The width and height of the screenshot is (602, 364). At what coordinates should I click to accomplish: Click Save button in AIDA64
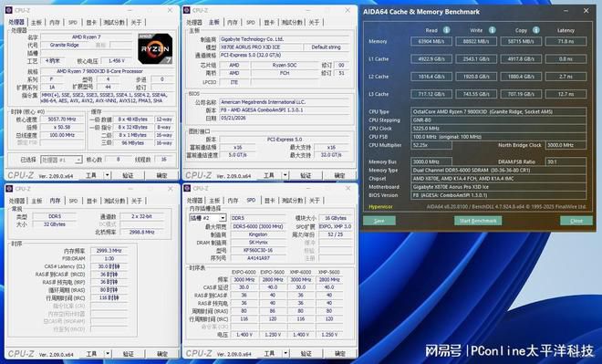[379, 221]
